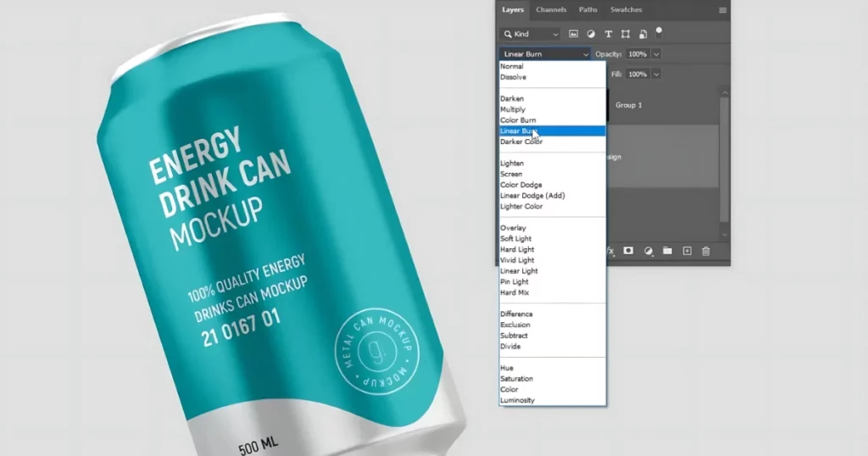Choose highlighted Linear Burn blend mode
Screen dimensions: 868x456
[x=553, y=131]
